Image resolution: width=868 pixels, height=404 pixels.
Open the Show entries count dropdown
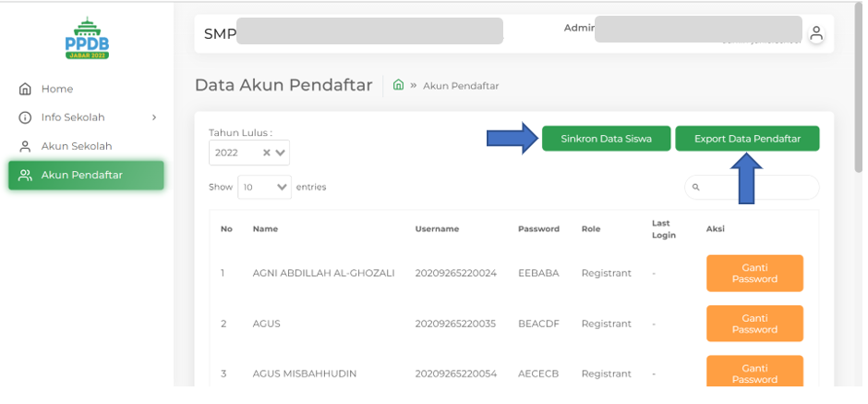[264, 187]
